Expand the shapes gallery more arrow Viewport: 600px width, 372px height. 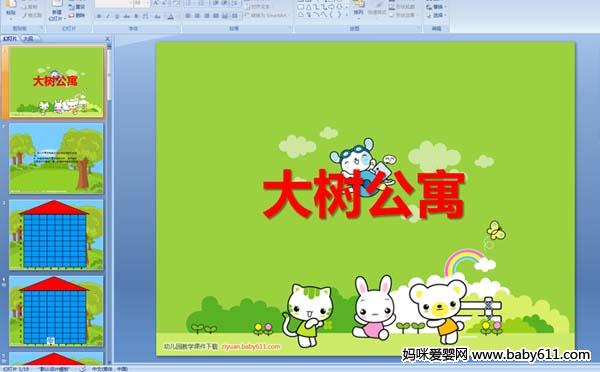pyautogui.click(x=347, y=15)
